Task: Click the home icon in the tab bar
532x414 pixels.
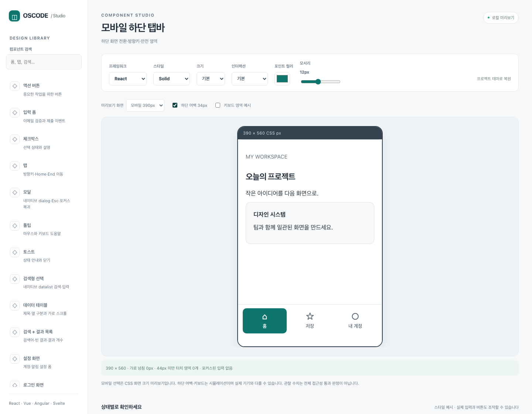Action: pos(265,317)
